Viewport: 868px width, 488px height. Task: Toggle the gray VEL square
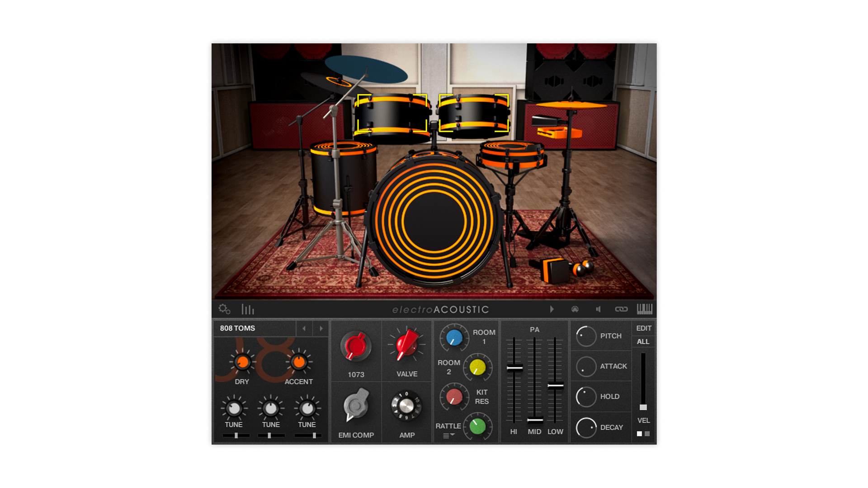(647, 434)
